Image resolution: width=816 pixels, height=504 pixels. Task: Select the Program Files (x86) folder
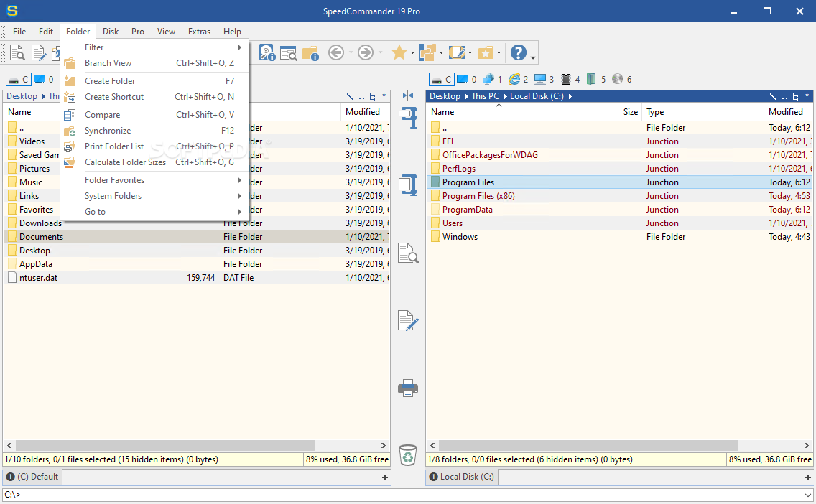pyautogui.click(x=619, y=196)
